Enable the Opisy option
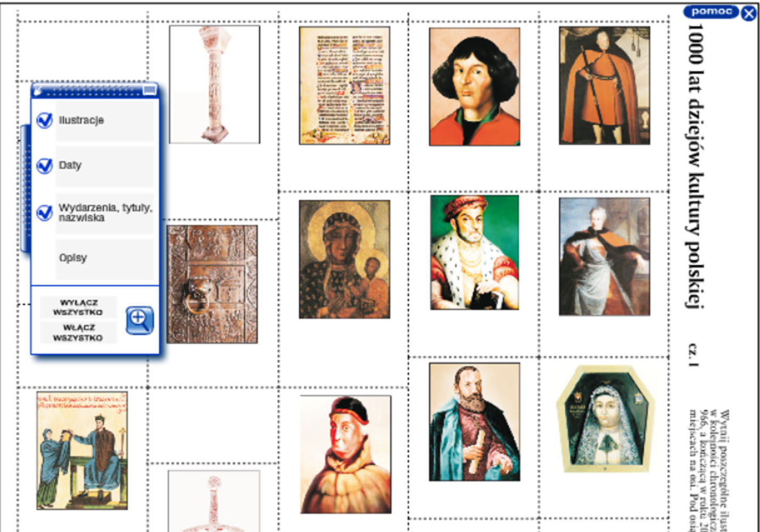The width and height of the screenshot is (760, 532). click(x=45, y=258)
